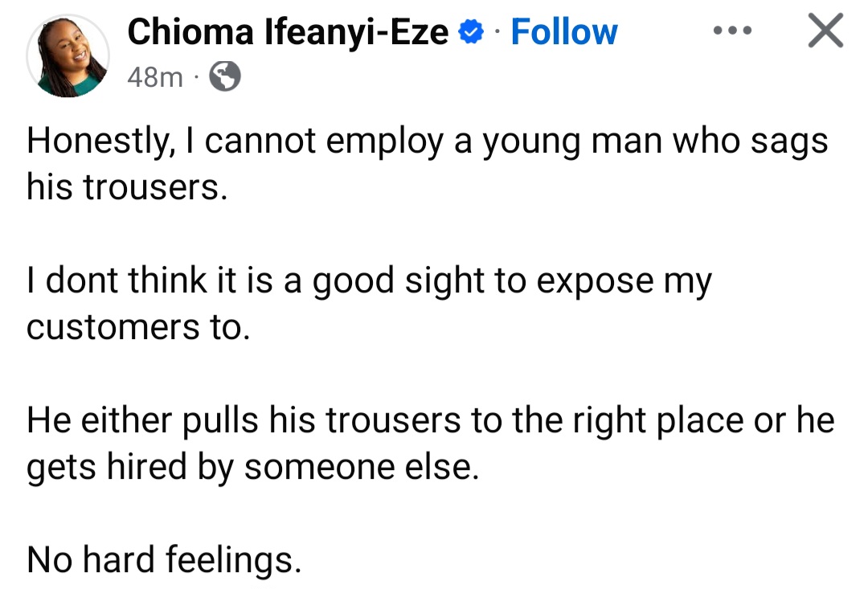Click the "gets hired by someone else." line

coord(253,467)
